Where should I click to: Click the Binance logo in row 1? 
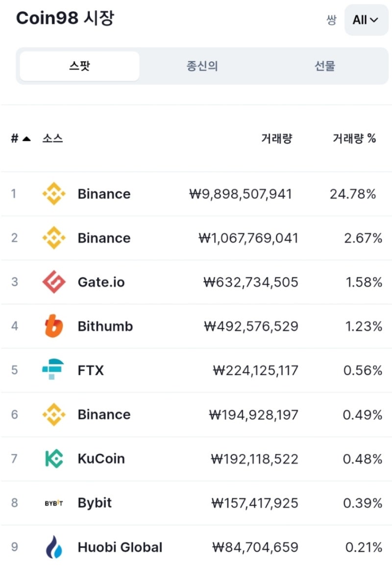pos(53,194)
